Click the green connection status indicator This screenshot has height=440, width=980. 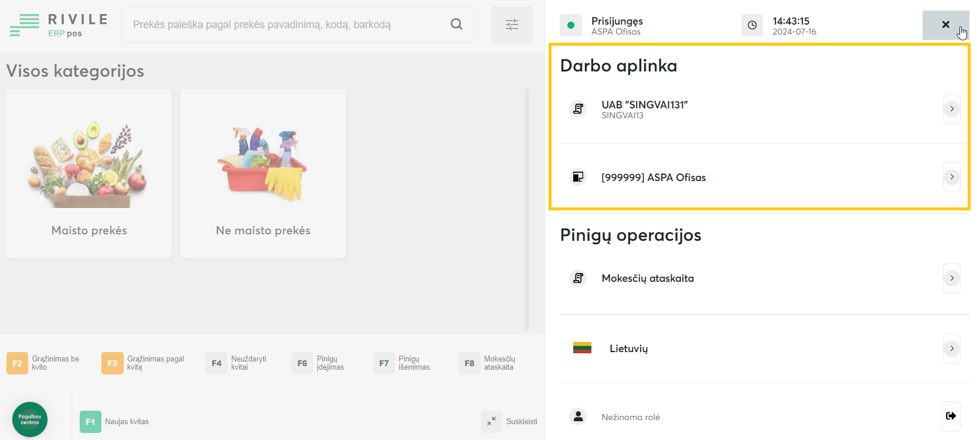coord(571,25)
